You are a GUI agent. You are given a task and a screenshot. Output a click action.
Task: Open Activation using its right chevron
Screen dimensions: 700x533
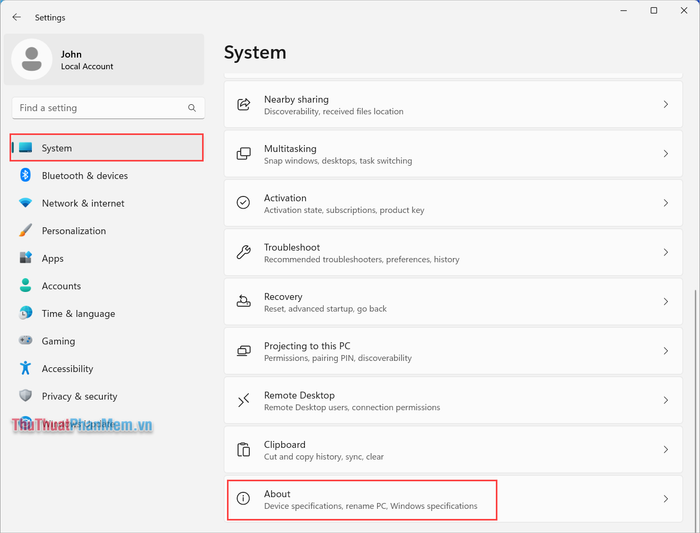(x=666, y=203)
